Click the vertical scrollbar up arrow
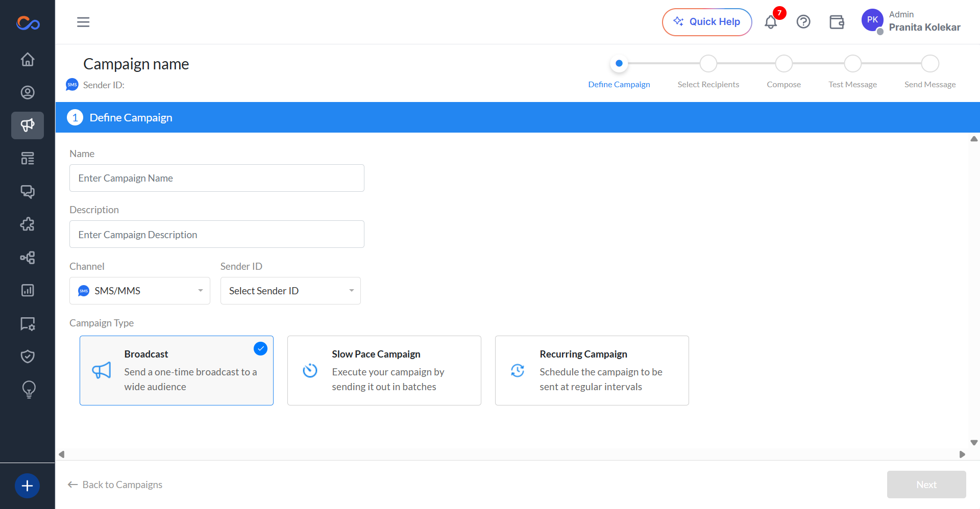Viewport: 980px width, 509px height. [974, 139]
